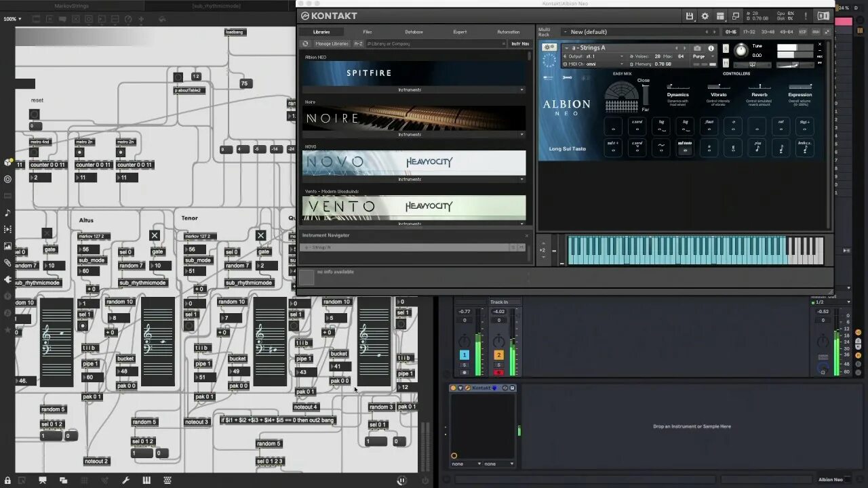The height and width of the screenshot is (488, 868).
Task: Switch to the Files tab in Kontakt browser
Action: [x=368, y=32]
